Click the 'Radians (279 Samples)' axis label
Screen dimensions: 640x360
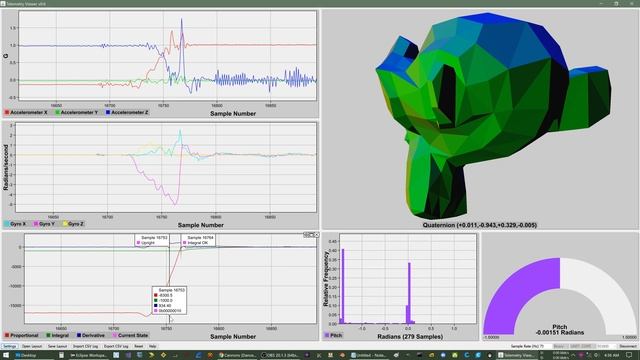click(410, 336)
